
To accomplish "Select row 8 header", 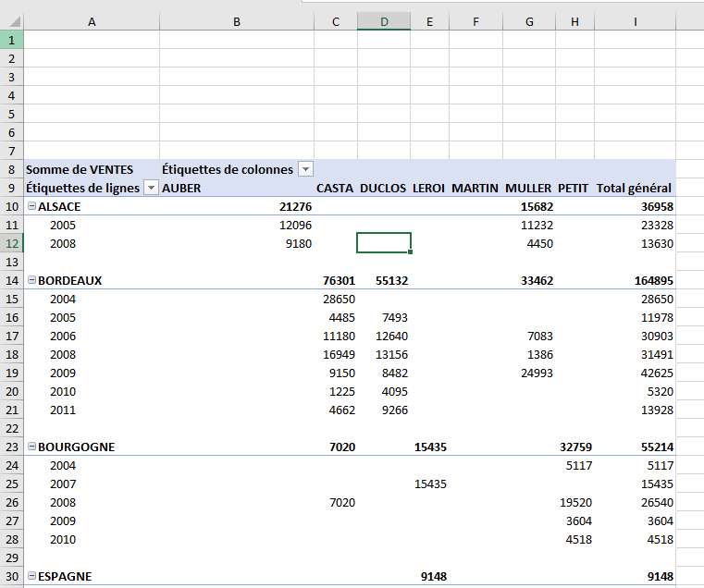I will click(11, 169).
